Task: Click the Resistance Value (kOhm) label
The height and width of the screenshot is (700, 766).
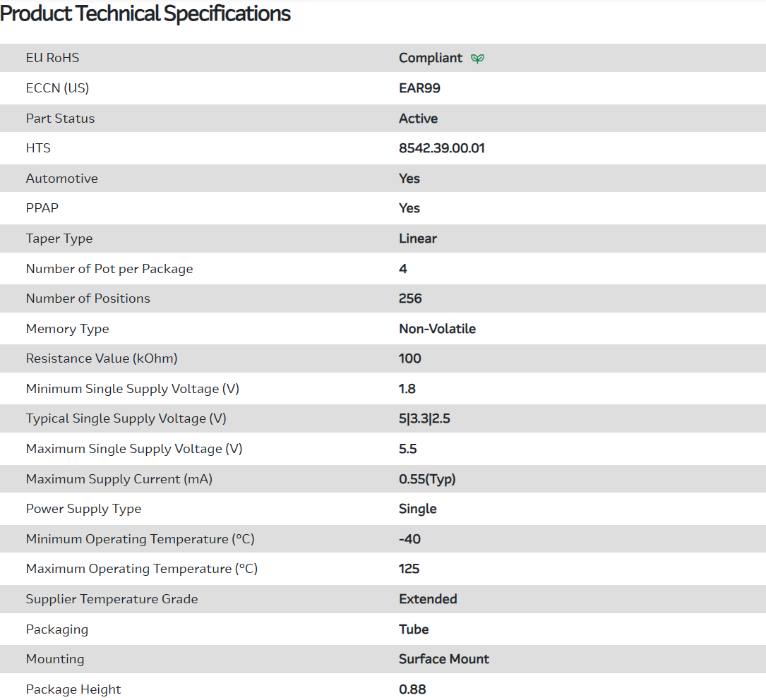Action: (101, 358)
